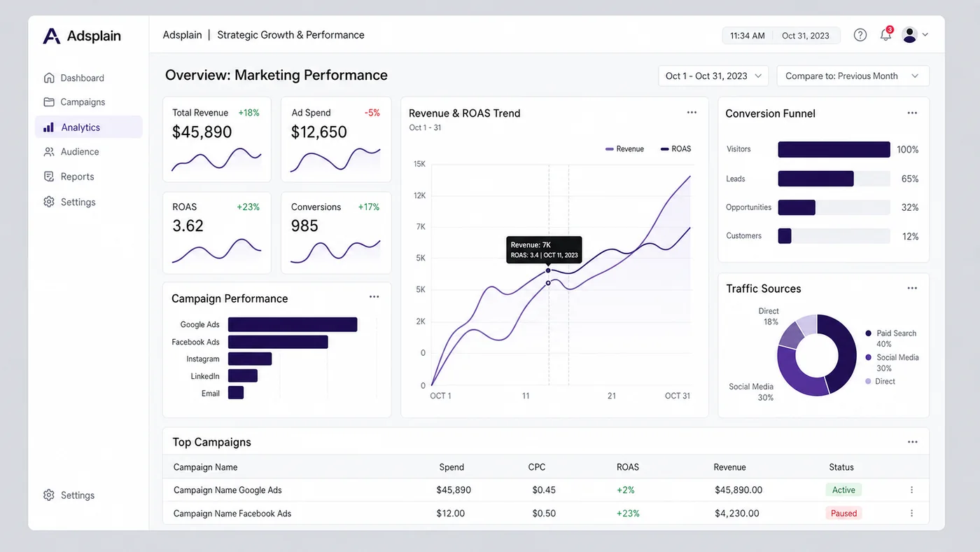This screenshot has width=980, height=552.
Task: Open Campaign Performance three-dot menu
Action: (374, 297)
